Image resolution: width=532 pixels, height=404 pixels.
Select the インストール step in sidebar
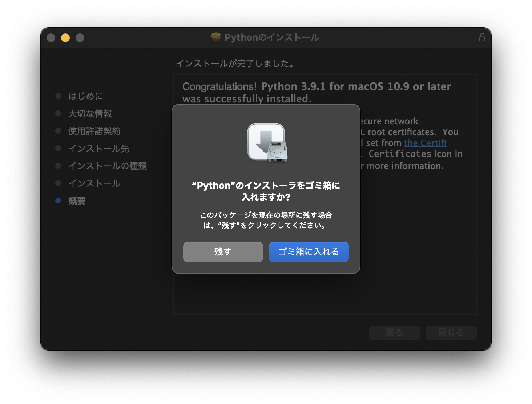click(94, 183)
